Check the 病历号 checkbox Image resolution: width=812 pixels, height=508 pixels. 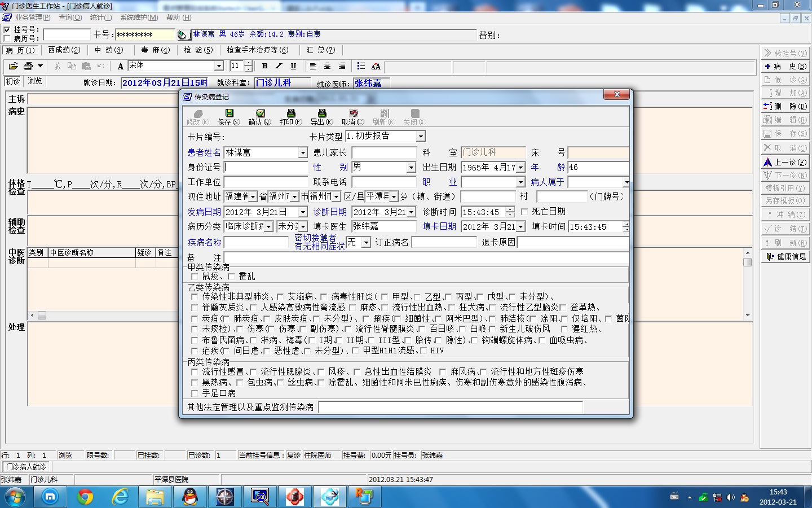(x=7, y=38)
